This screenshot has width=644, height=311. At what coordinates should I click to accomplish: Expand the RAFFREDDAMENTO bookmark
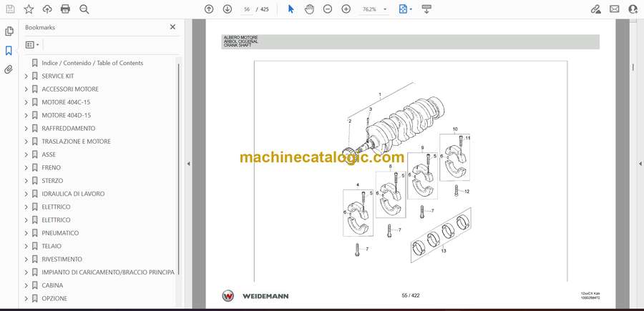[x=26, y=129]
